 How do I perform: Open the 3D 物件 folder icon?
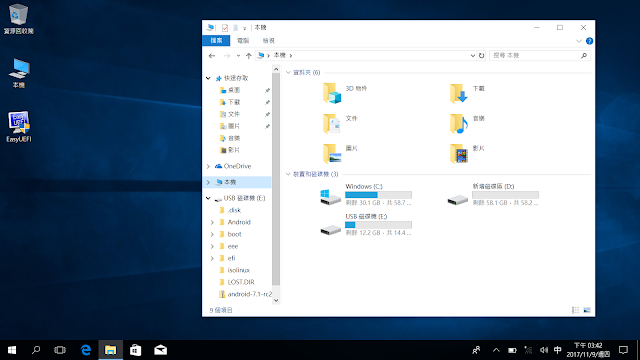coord(332,93)
